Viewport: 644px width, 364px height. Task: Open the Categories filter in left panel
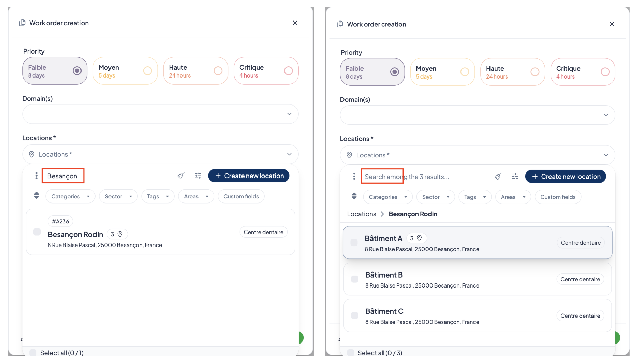coord(70,196)
